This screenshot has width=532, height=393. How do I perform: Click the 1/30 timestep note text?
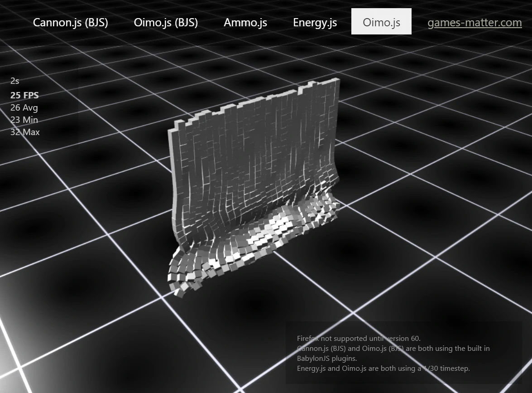point(383,369)
